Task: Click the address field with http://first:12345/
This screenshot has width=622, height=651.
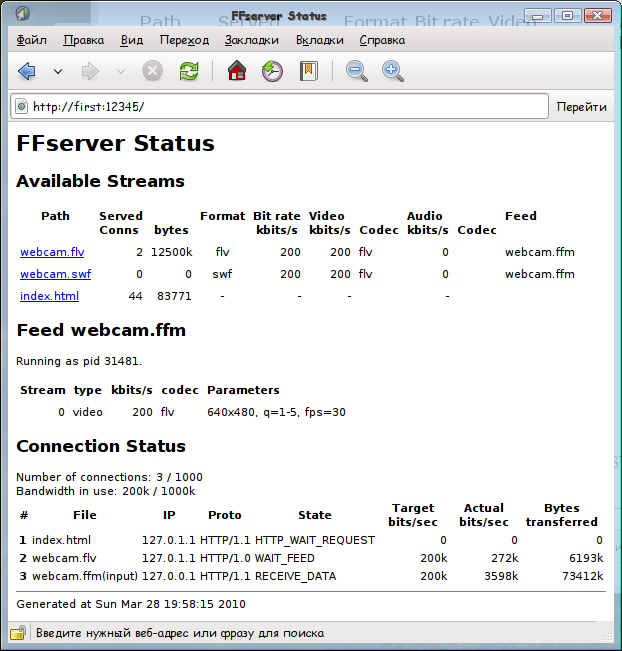Action: click(x=279, y=106)
